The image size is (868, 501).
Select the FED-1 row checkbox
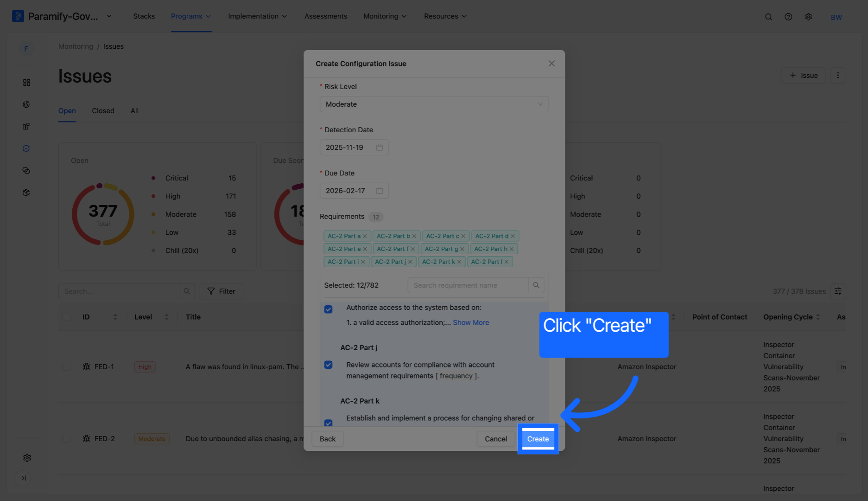[x=66, y=367]
